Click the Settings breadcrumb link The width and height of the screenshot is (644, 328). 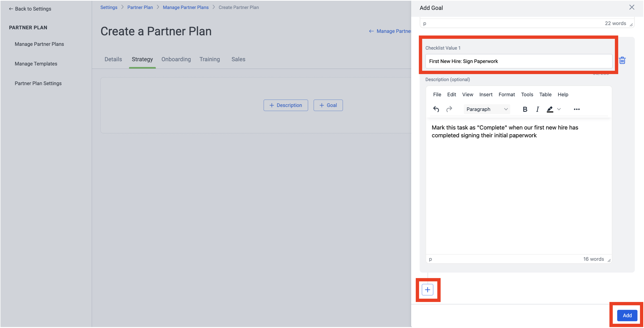pyautogui.click(x=108, y=7)
